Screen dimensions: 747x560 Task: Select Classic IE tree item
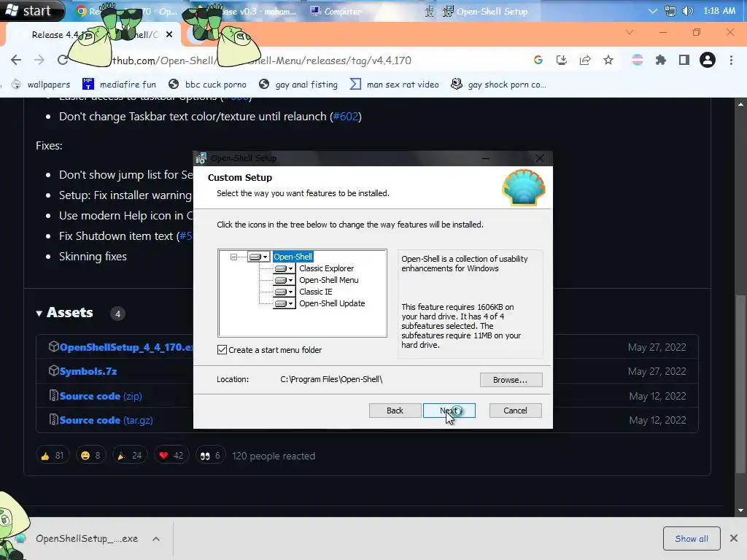(x=315, y=292)
